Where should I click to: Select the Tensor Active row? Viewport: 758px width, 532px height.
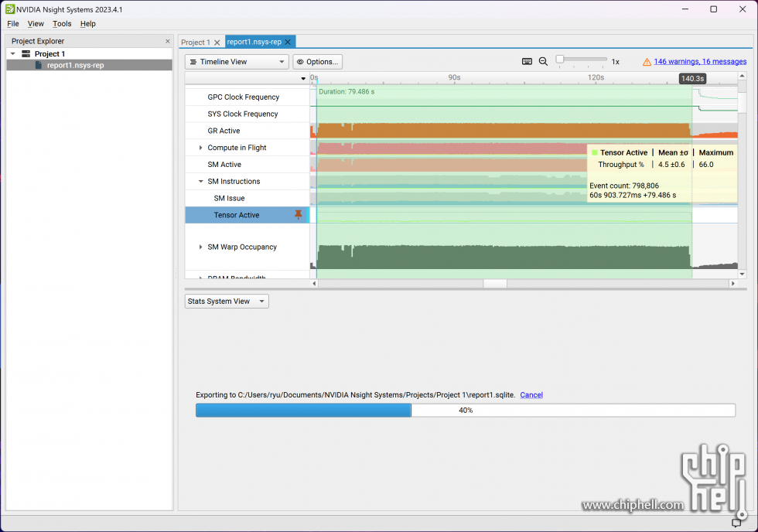[x=247, y=215]
